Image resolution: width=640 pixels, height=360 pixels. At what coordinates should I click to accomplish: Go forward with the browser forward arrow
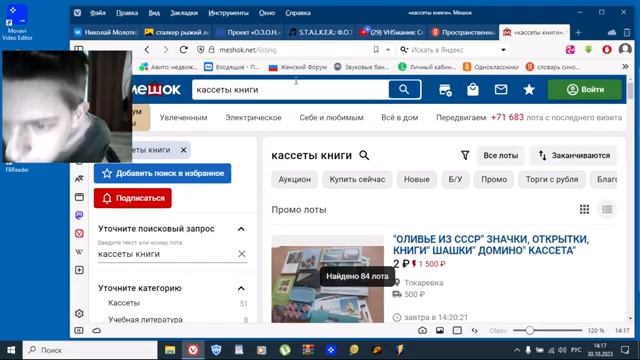pyautogui.click(x=166, y=50)
